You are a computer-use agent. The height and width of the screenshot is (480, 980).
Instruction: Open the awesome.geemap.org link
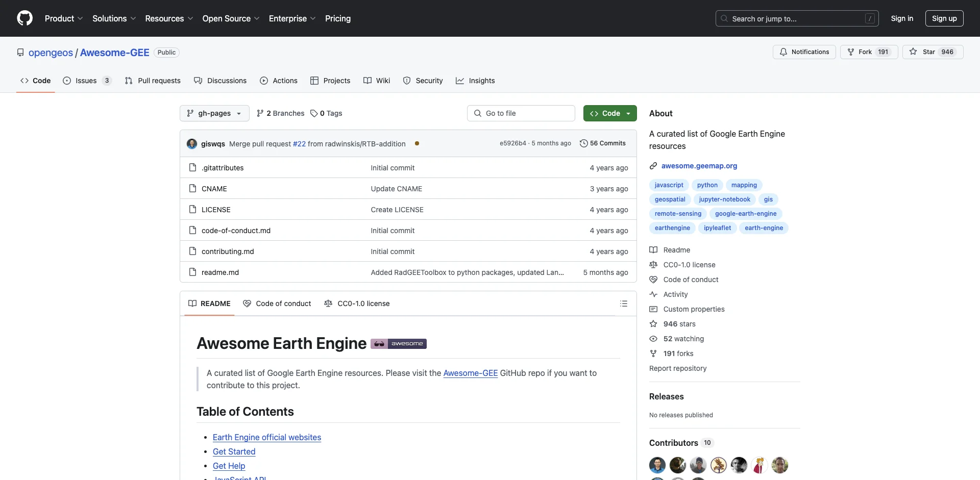pos(699,166)
